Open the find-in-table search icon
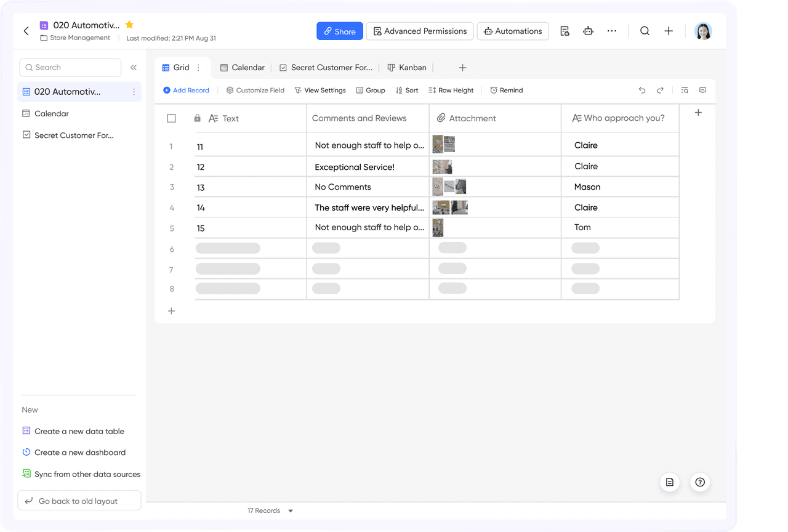The width and height of the screenshot is (788, 532). [x=685, y=91]
